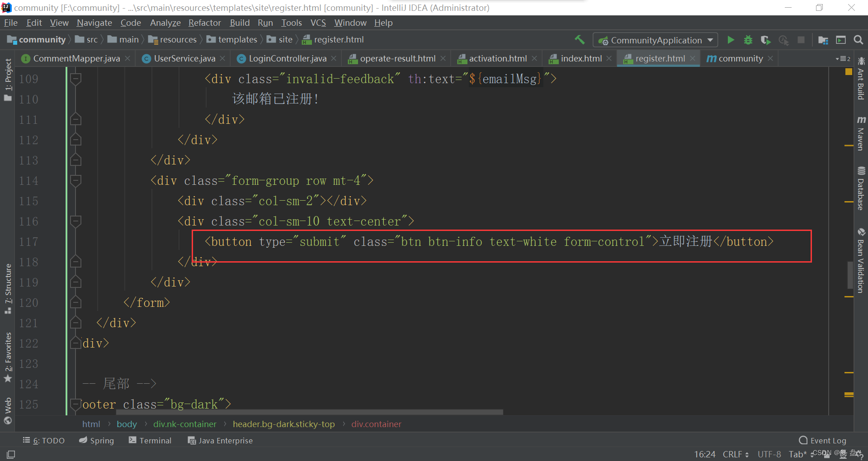Show hidden editor tabs list
Screen dimensions: 868x461
pos(843,59)
